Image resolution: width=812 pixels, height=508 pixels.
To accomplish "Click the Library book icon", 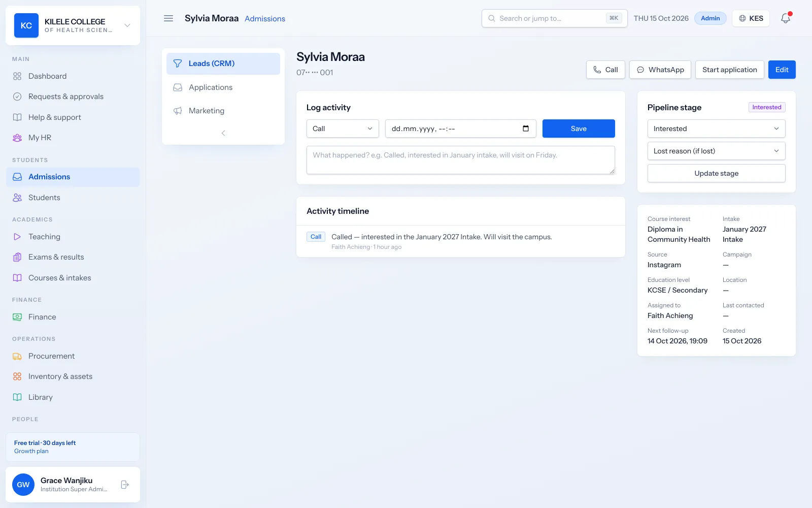I will click(17, 397).
